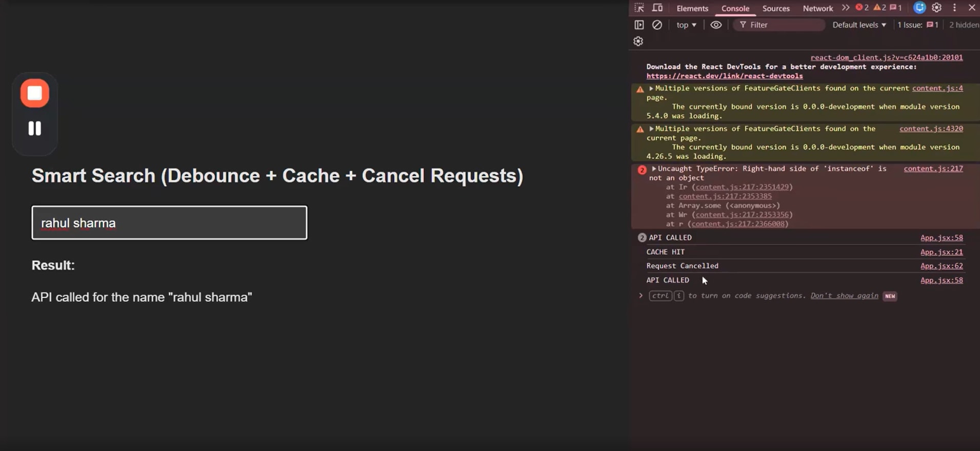Viewport: 980px width, 451px height.
Task: Create live expression using the eye icon
Action: point(716,25)
